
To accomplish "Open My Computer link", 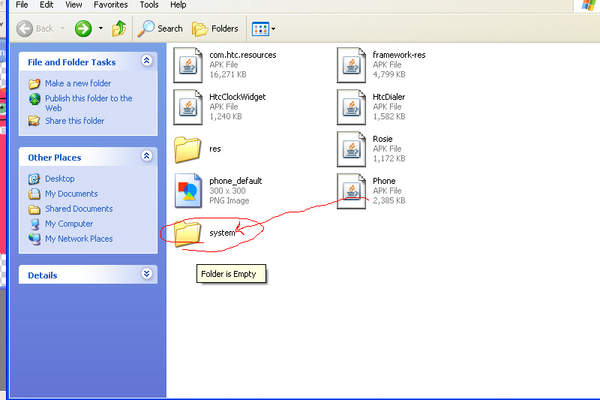I will (x=69, y=224).
